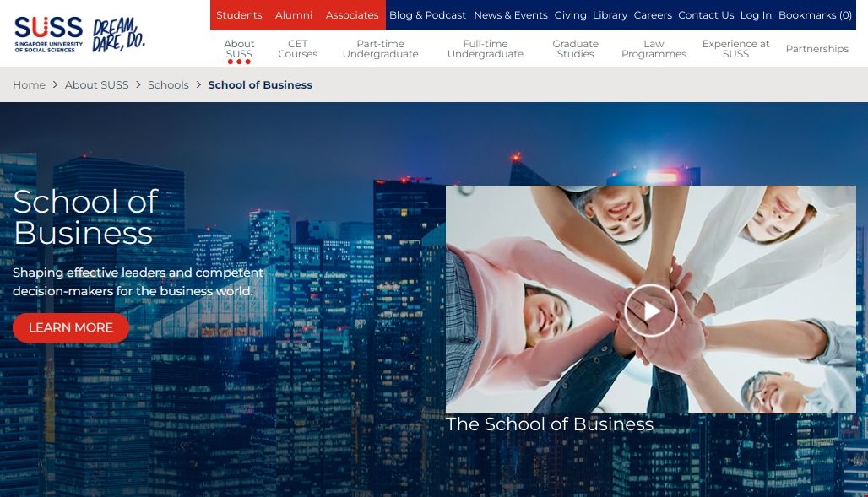The width and height of the screenshot is (868, 497).
Task: Expand the About SUSS menu
Action: (x=239, y=49)
